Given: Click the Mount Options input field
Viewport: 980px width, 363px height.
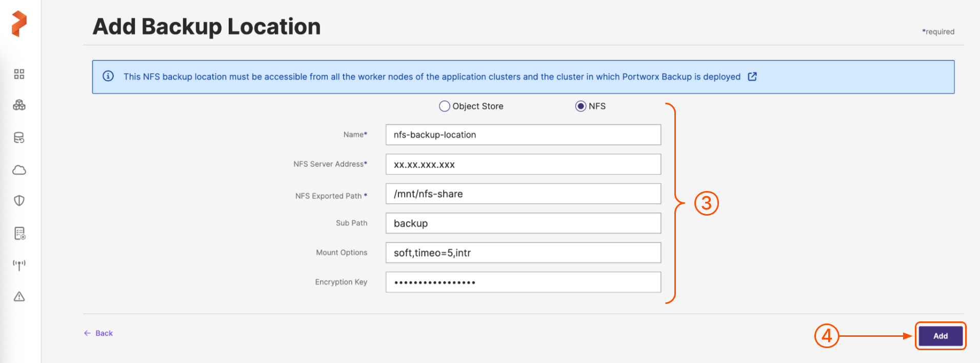Looking at the screenshot, I should (523, 253).
